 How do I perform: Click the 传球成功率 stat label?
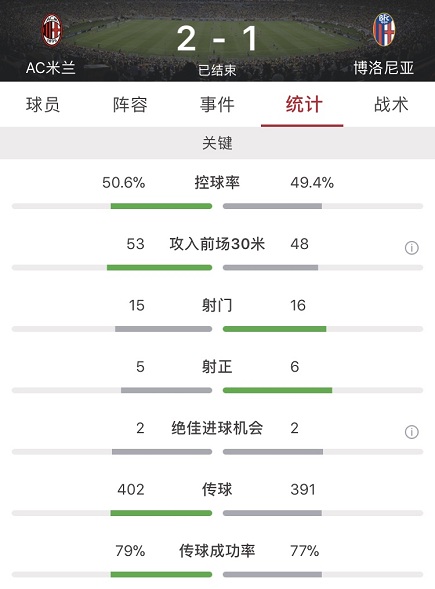click(217, 551)
